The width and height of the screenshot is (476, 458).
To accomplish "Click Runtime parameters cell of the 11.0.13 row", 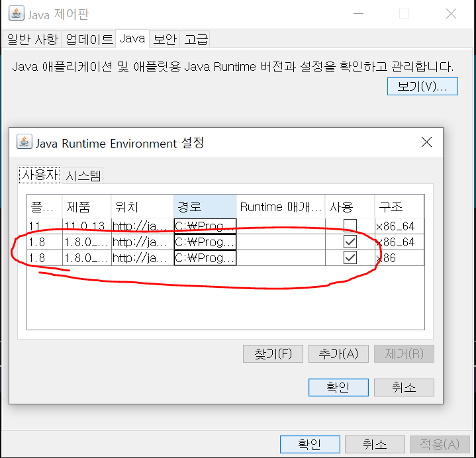I will coord(281,226).
